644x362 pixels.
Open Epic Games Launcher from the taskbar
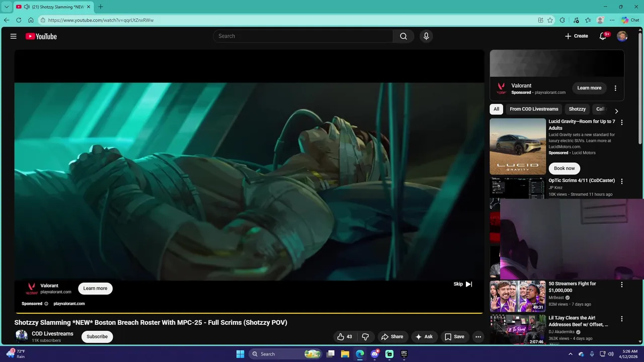[x=404, y=354]
